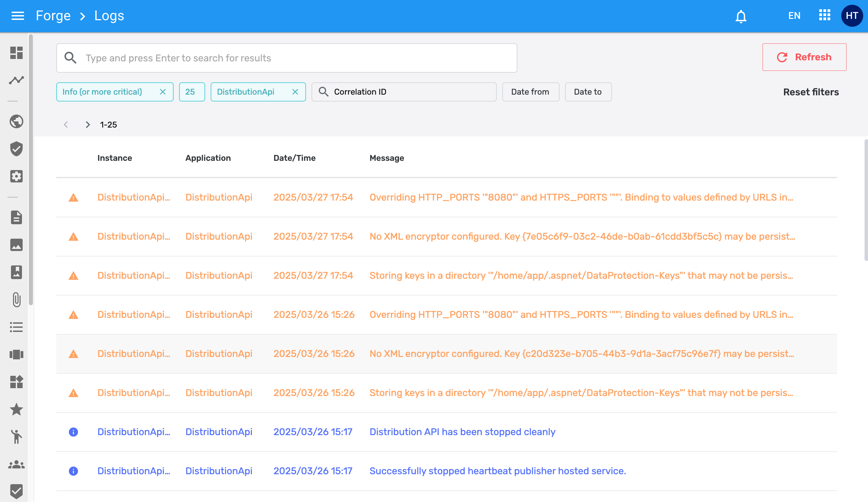The height and width of the screenshot is (502, 868).
Task: Open the 2025/03/27 17:54 Storing keys log message
Action: 581,275
